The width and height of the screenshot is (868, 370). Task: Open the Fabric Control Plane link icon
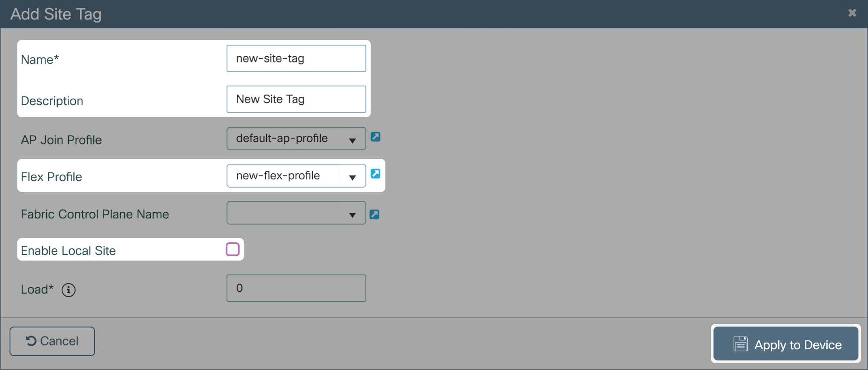(375, 215)
